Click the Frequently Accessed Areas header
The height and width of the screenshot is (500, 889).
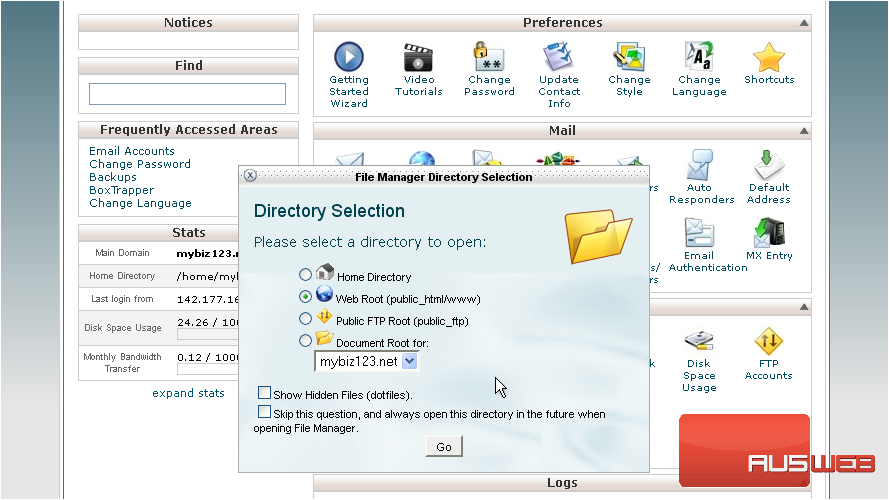188,130
